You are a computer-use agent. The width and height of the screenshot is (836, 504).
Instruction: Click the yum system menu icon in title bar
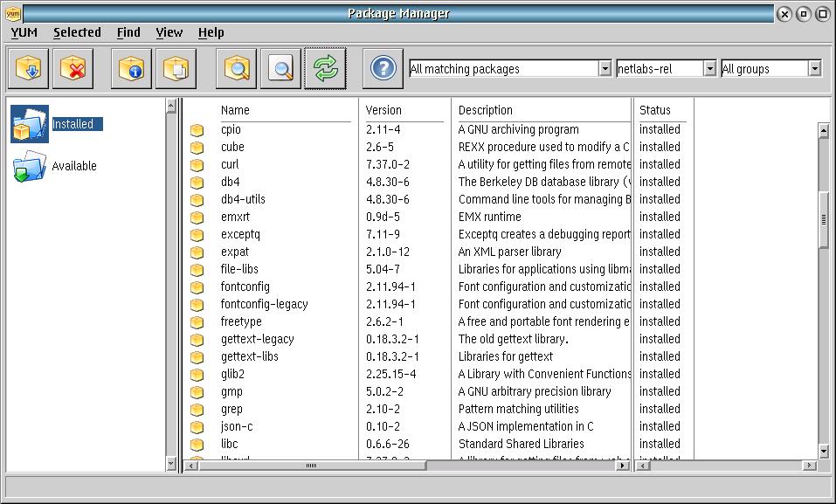[x=13, y=13]
